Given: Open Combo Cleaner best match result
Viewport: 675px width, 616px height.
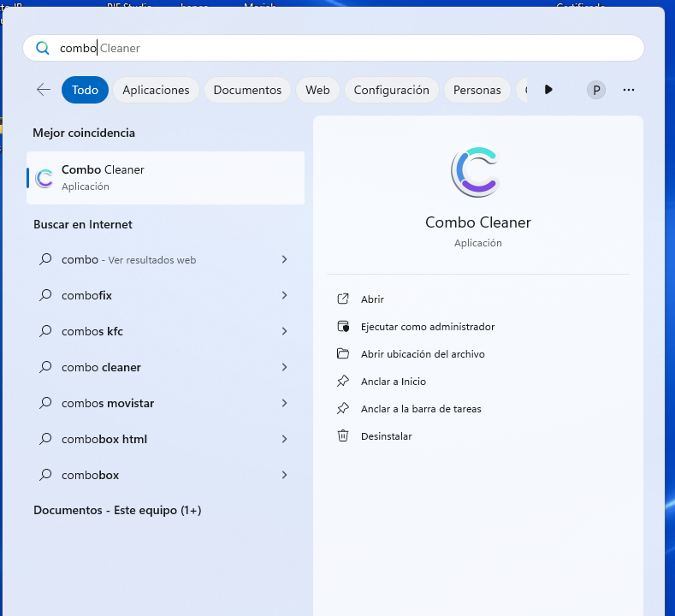Looking at the screenshot, I should [165, 178].
